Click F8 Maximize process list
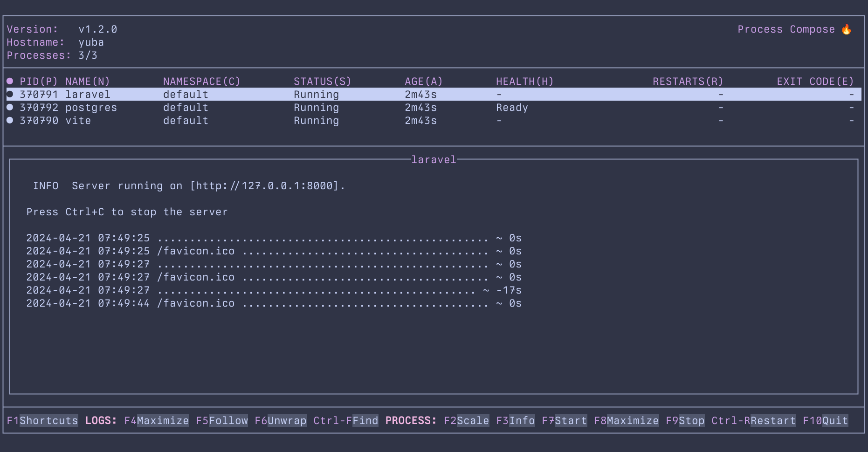868x452 pixels. point(627,421)
